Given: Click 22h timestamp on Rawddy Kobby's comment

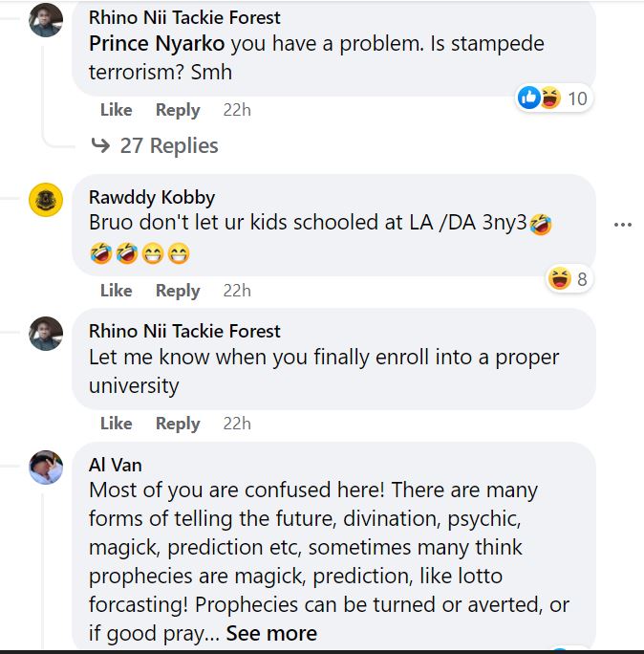Looking at the screenshot, I should [237, 291].
